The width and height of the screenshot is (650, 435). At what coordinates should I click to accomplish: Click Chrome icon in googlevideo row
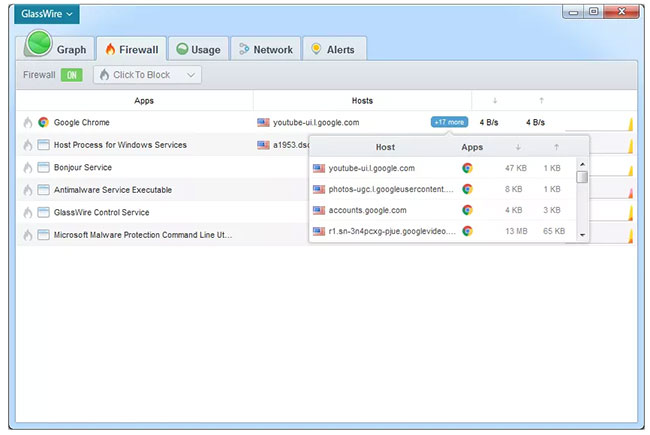point(467,231)
